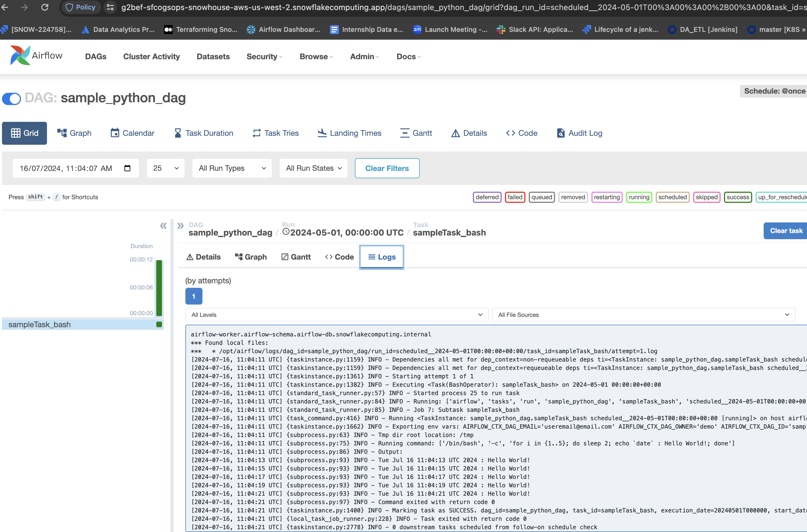Toggle the failed state legend filter
This screenshot has width=807, height=532.
(515, 197)
